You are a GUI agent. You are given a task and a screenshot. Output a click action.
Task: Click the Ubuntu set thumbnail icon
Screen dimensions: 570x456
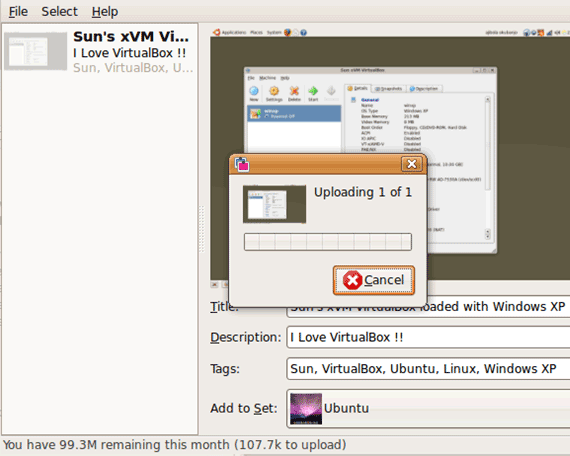point(306,409)
